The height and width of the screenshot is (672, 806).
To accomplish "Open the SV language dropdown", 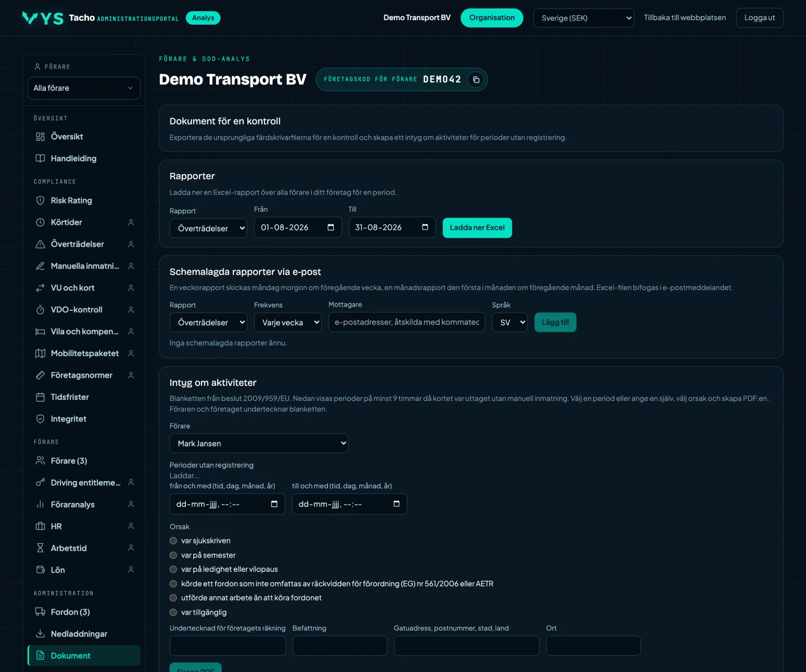I will tap(510, 322).
